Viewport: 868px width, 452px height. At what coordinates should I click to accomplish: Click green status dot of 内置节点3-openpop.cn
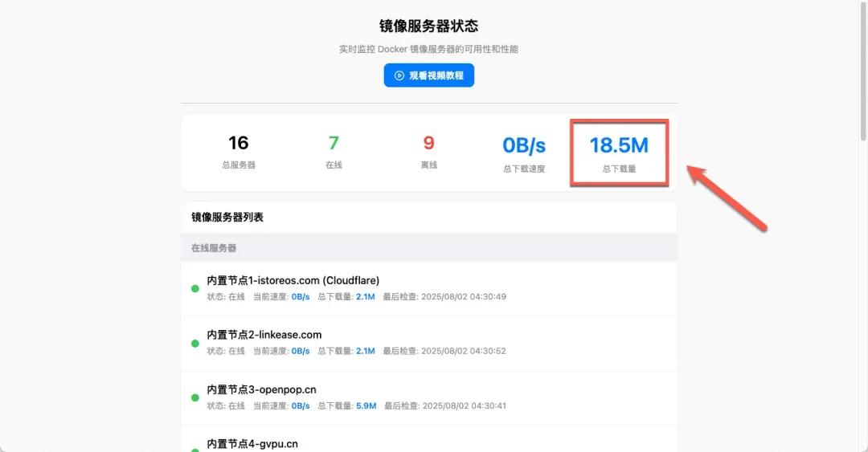194,397
